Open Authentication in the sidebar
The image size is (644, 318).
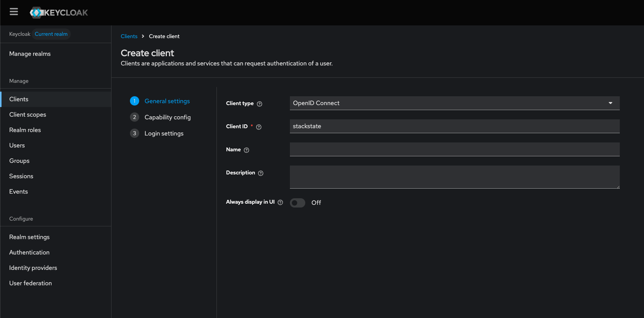click(56, 253)
